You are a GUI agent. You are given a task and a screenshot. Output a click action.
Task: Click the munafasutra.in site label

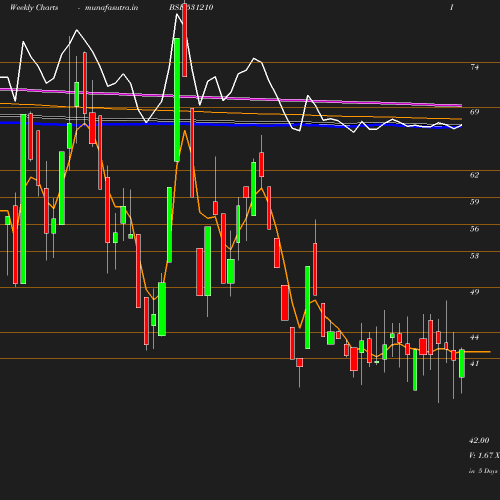(x=111, y=8)
